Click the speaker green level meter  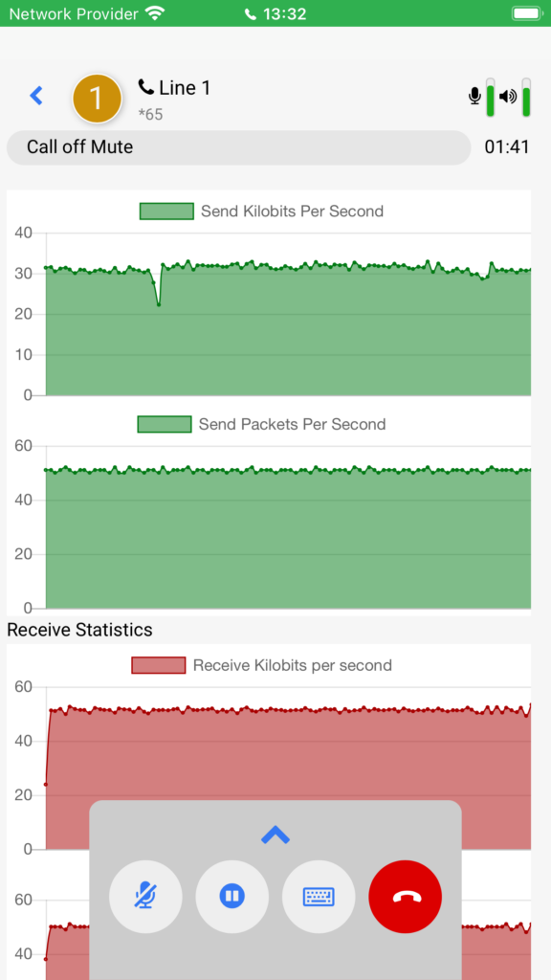click(527, 98)
